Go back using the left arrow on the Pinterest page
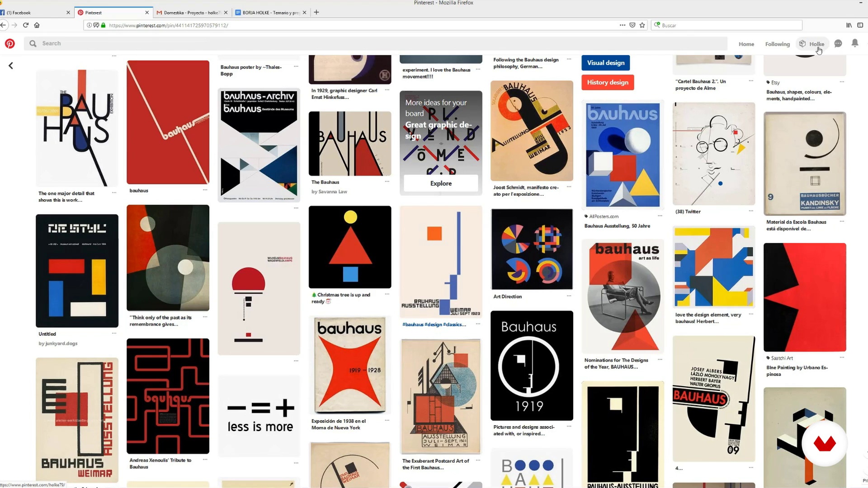 (x=11, y=66)
